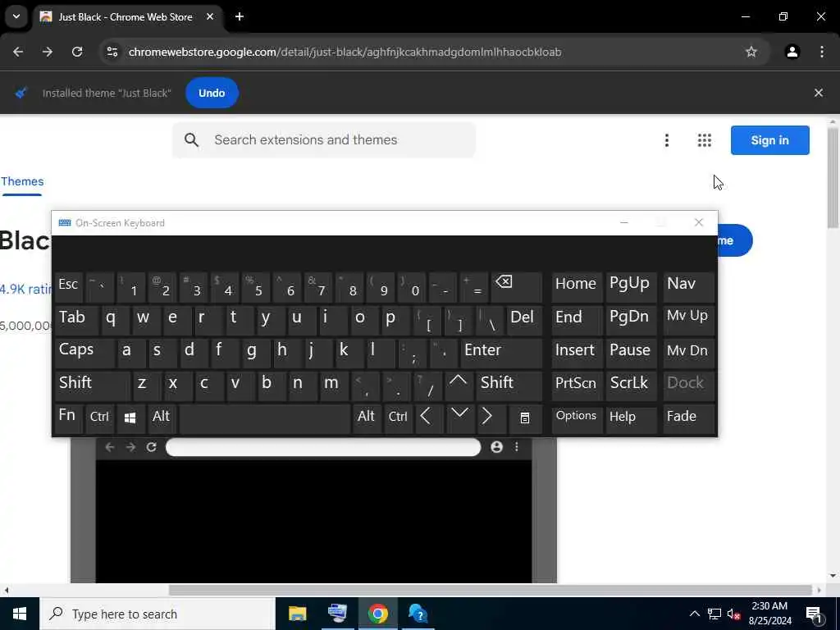Click Fade key on On-Screen Keyboard

pos(688,418)
